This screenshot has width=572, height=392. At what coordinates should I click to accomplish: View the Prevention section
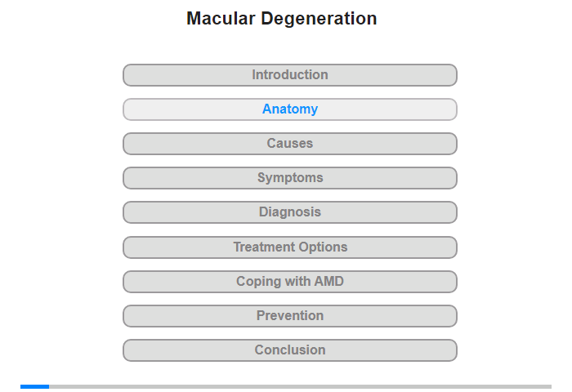click(289, 316)
